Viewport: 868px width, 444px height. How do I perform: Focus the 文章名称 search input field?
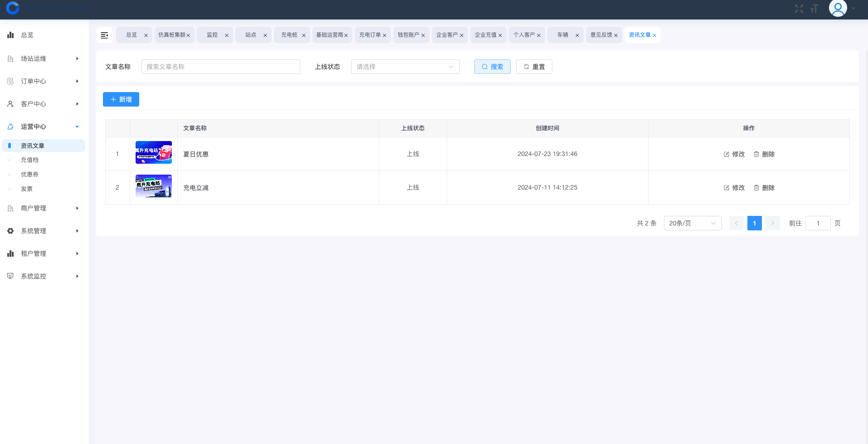pos(220,67)
